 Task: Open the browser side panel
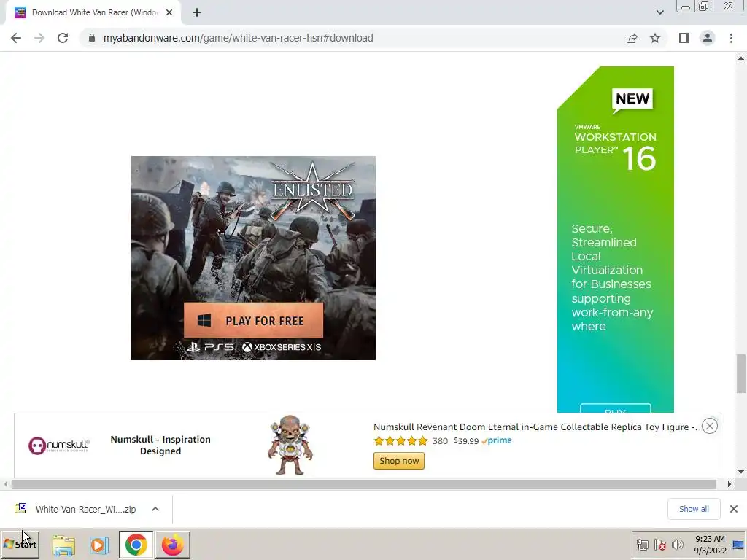coord(684,38)
